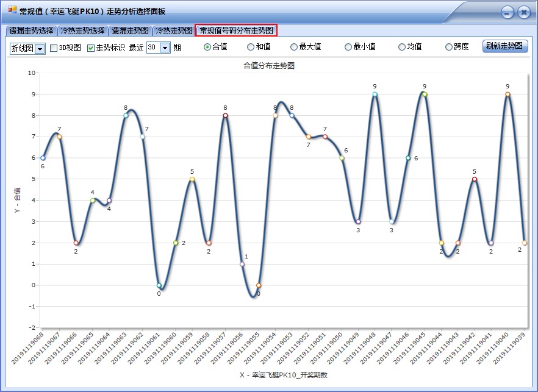The width and height of the screenshot is (538, 392).
Task: Go to the 遗漏走势图 tab
Action: click(x=130, y=30)
